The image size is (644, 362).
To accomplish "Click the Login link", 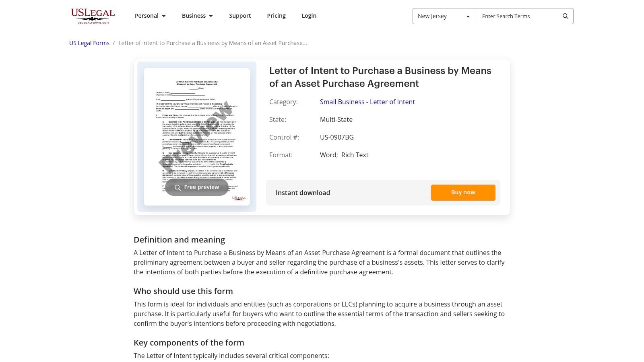I will [x=309, y=15].
